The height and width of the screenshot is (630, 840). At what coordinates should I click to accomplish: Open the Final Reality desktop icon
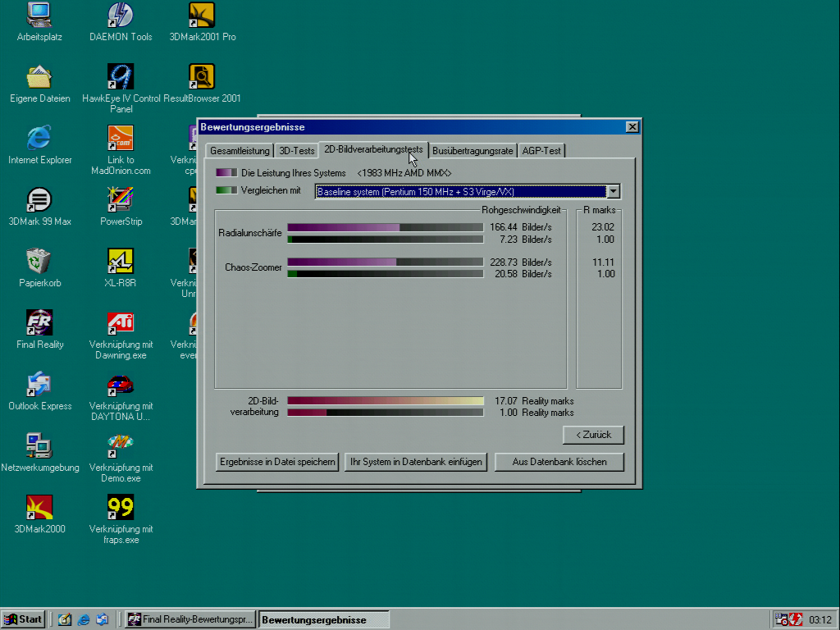[x=39, y=323]
